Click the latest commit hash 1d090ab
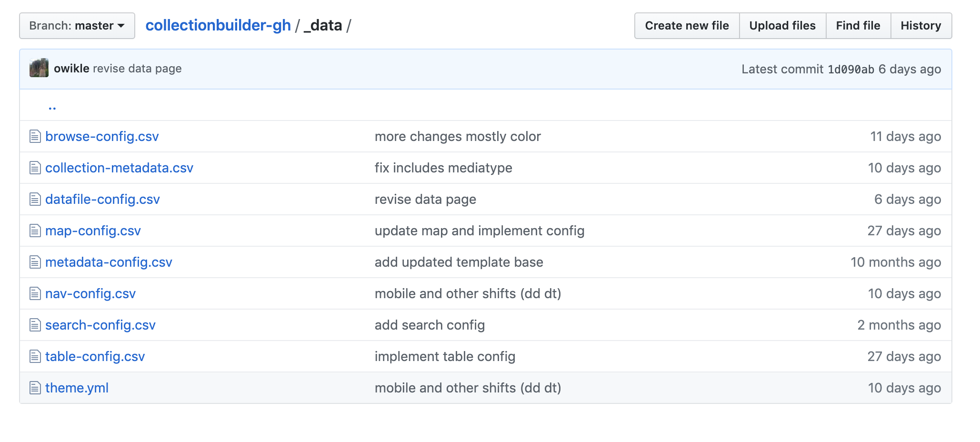The height and width of the screenshot is (442, 980). point(851,69)
